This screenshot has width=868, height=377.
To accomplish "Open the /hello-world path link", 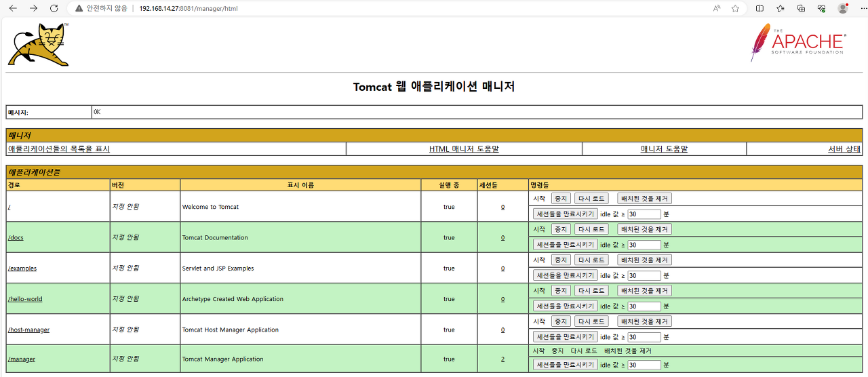I will [25, 299].
